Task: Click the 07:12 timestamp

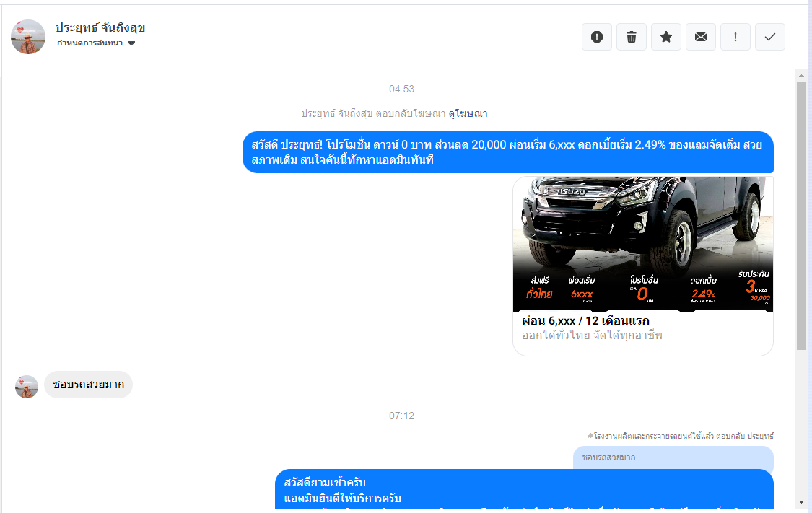Action: tap(401, 416)
